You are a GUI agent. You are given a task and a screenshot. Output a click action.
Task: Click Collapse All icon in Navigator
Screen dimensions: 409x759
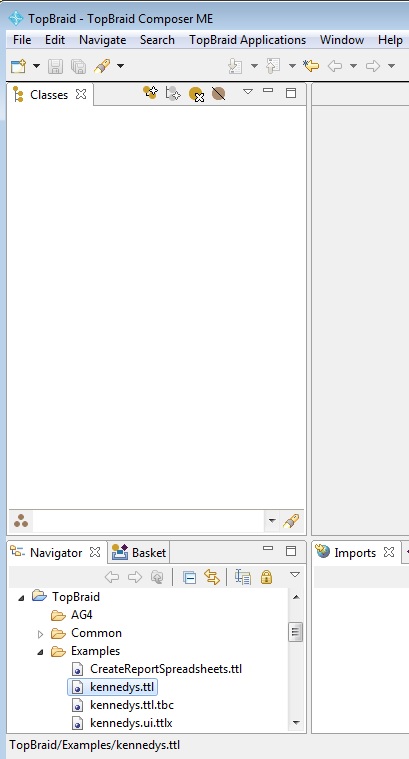[189, 577]
